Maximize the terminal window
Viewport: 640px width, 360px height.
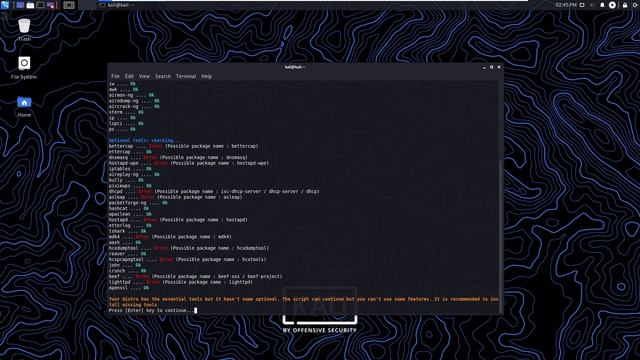pos(491,67)
